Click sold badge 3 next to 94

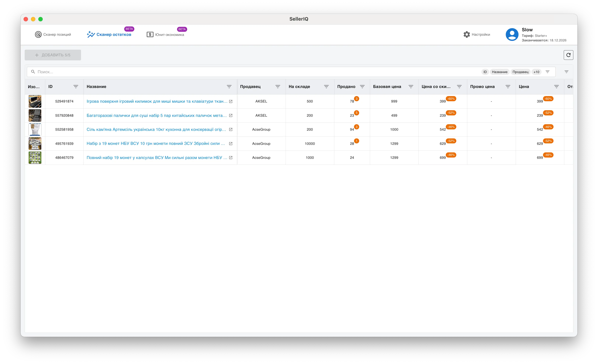[356, 127]
